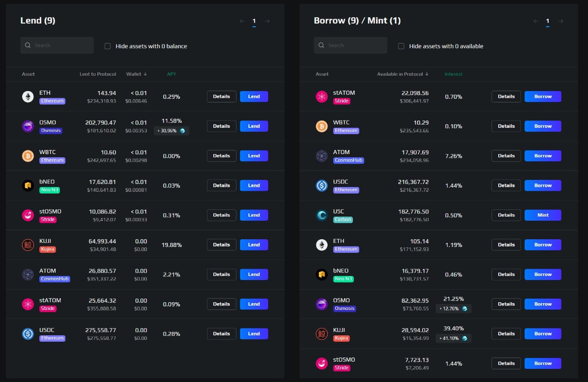This screenshot has width=588, height=382.
Task: Click the reward badge +30.96% on OSMO lend
Action: 171,131
